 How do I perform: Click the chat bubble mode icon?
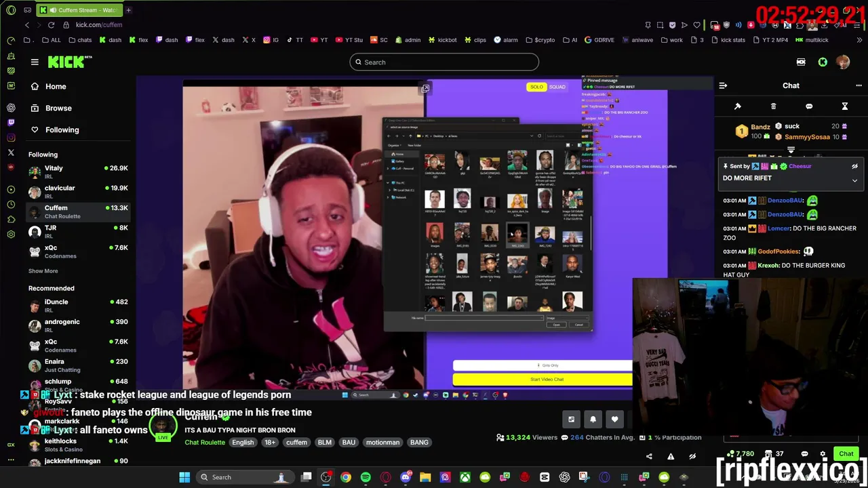point(809,106)
